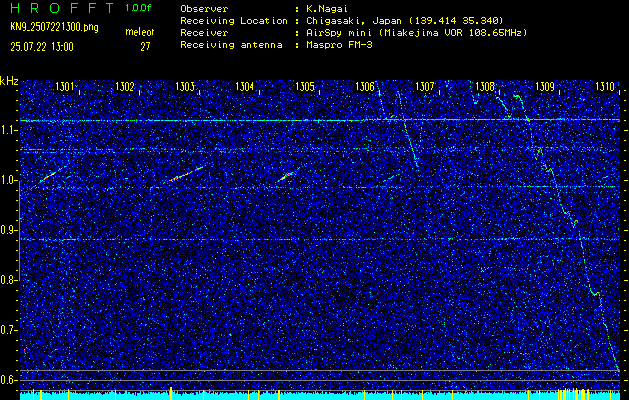Click the 1308 time marker
This screenshot has height=400, width=629.
485,87
